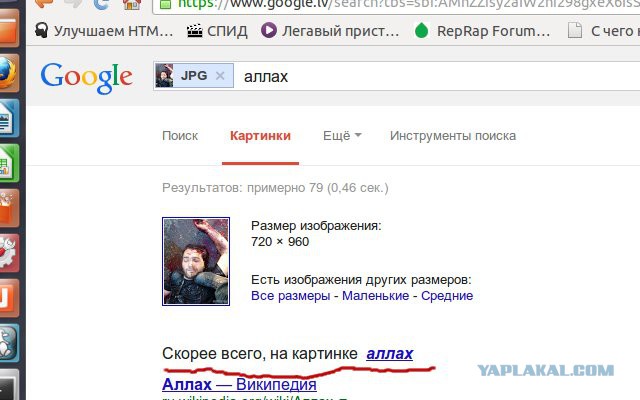This screenshot has height=400, width=640.
Task: Click the JPG image chip thumbnail
Action: click(x=164, y=76)
